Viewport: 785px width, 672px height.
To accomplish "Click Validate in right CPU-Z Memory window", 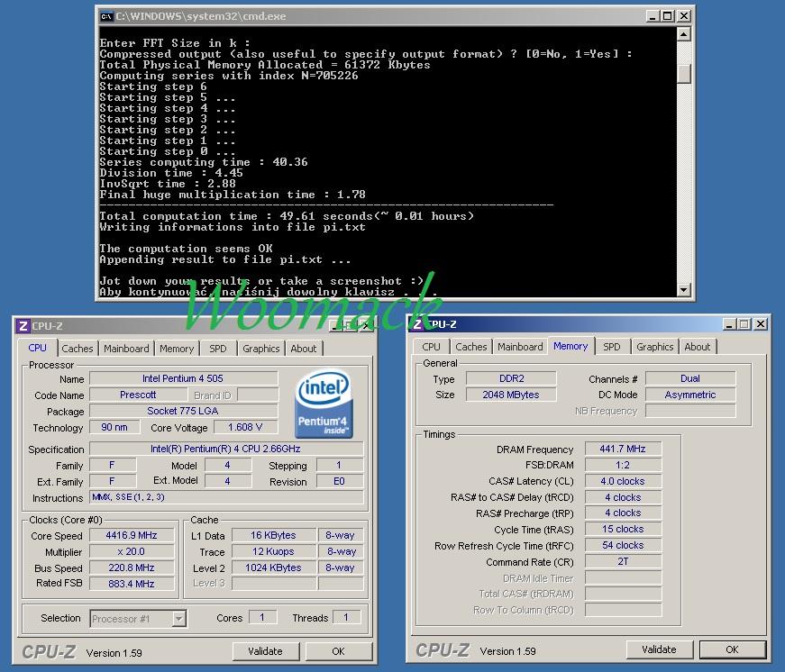I will click(x=659, y=649).
